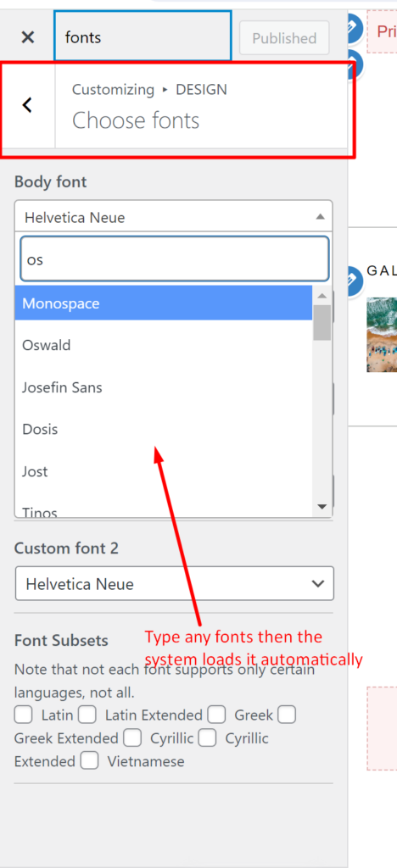
Task: Close the Customizer with the X icon
Action: [27, 37]
